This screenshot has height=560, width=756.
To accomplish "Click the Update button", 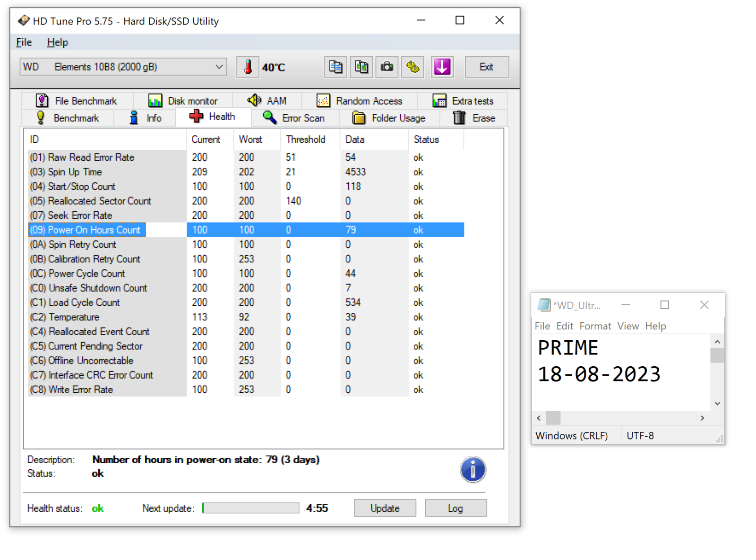I will [385, 508].
